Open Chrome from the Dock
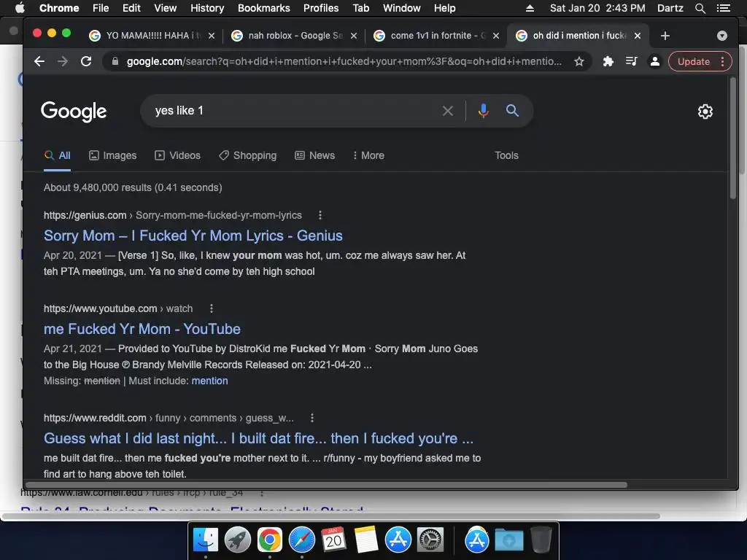Viewport: 747px width, 560px height. click(270, 540)
